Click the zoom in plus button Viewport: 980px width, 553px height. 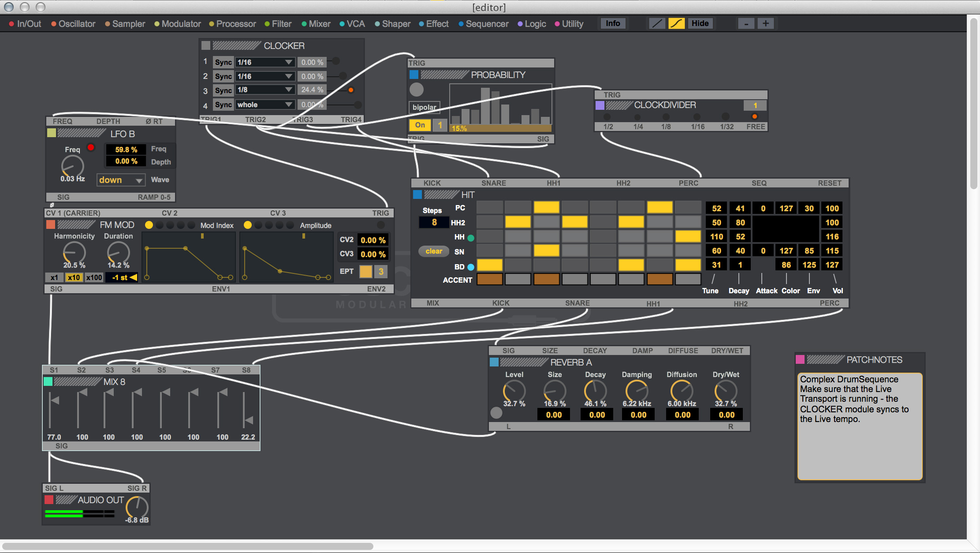click(x=766, y=23)
